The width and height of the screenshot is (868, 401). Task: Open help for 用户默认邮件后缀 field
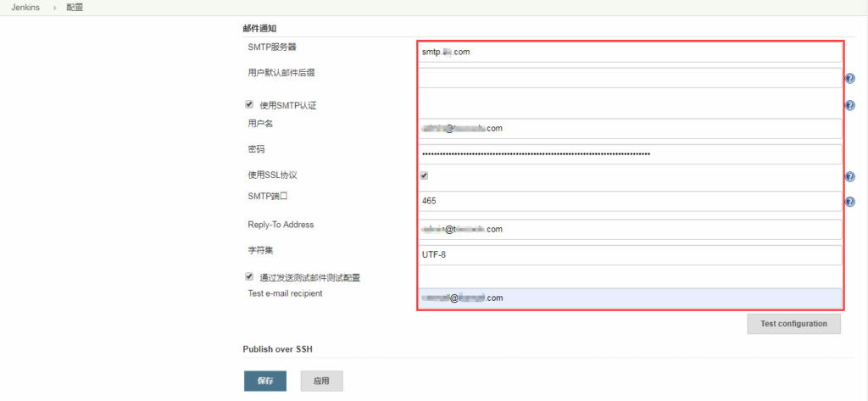[x=849, y=79]
